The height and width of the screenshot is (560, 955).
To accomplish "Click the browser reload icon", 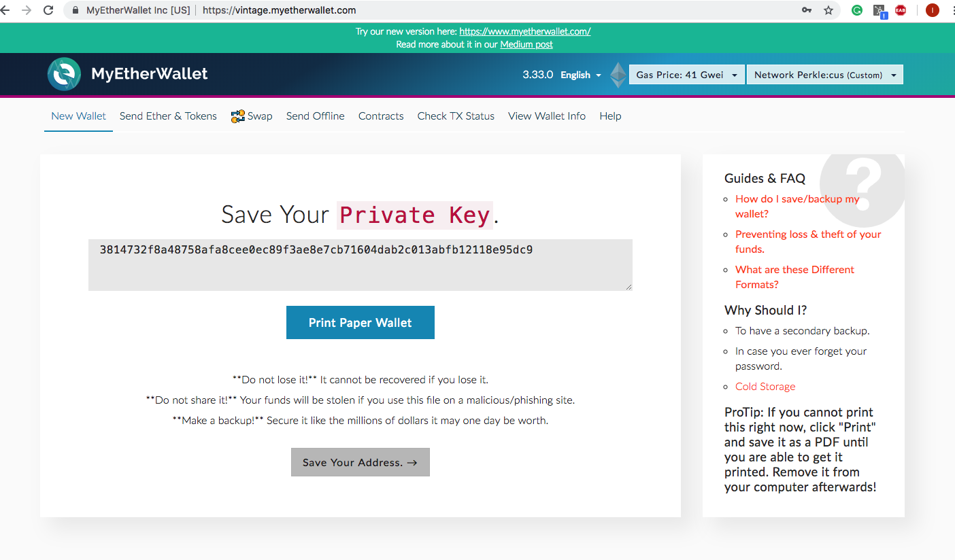I will (48, 10).
